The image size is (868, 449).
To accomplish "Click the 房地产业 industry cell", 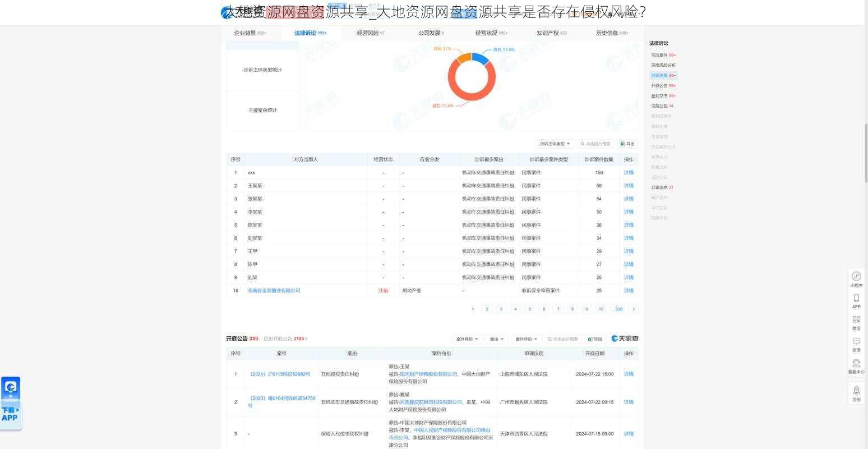I will (x=412, y=291).
